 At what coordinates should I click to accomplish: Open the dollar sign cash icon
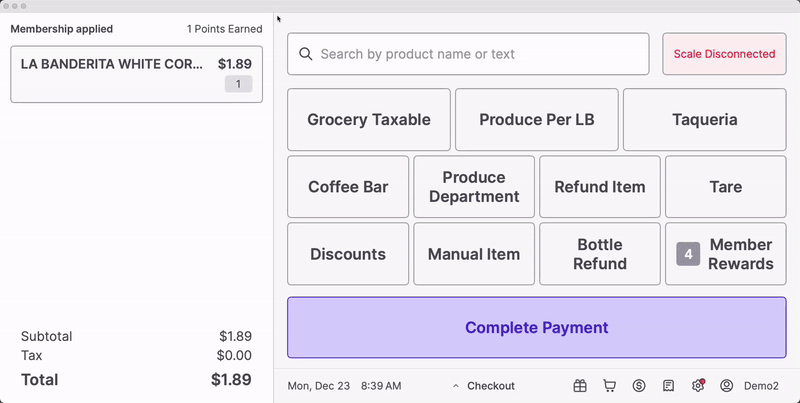pyautogui.click(x=639, y=386)
